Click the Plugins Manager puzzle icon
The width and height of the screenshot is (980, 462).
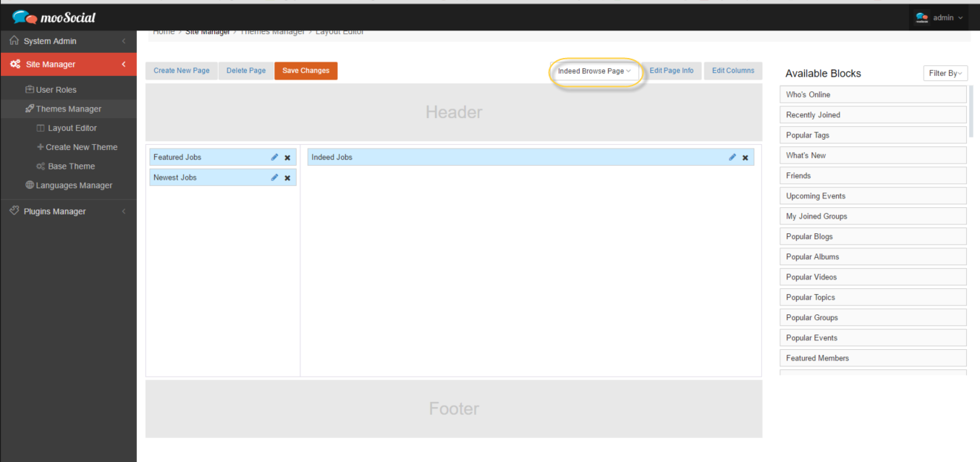click(14, 211)
